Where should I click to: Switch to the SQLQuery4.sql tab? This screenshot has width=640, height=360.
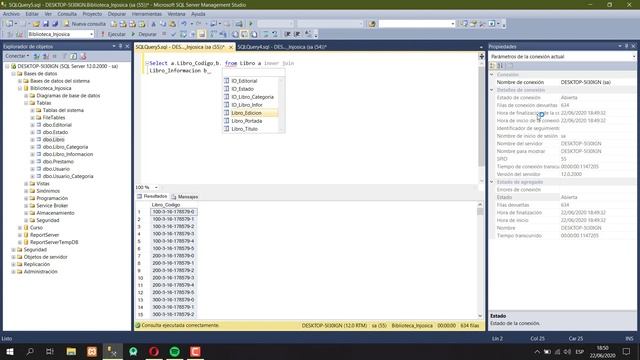[x=282, y=47]
